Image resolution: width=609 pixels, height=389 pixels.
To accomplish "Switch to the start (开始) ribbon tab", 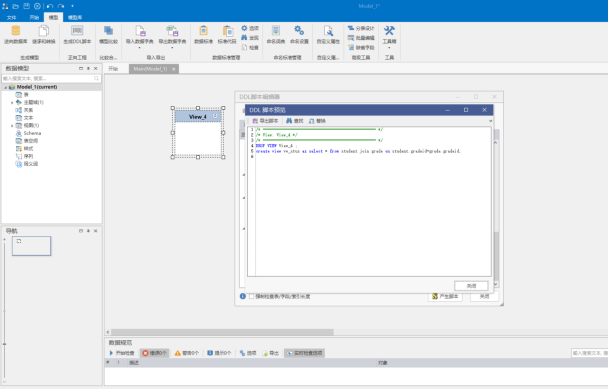I will [34, 17].
